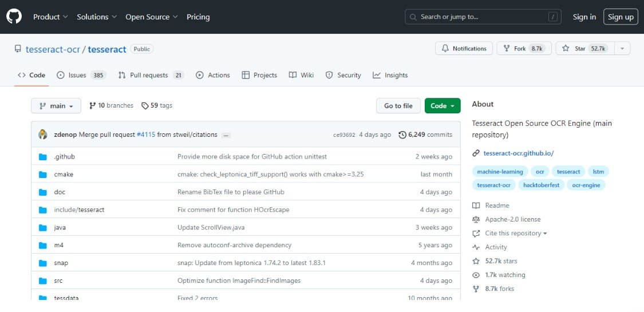Click the src folder icon

click(43, 281)
